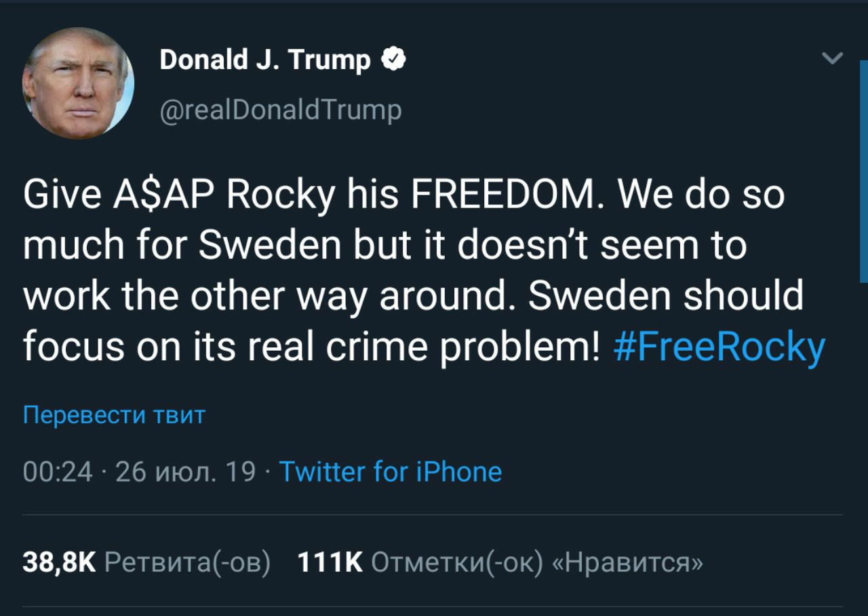This screenshot has width=868, height=616.
Task: Click the blue scrollbar on the right edge
Action: (x=864, y=171)
